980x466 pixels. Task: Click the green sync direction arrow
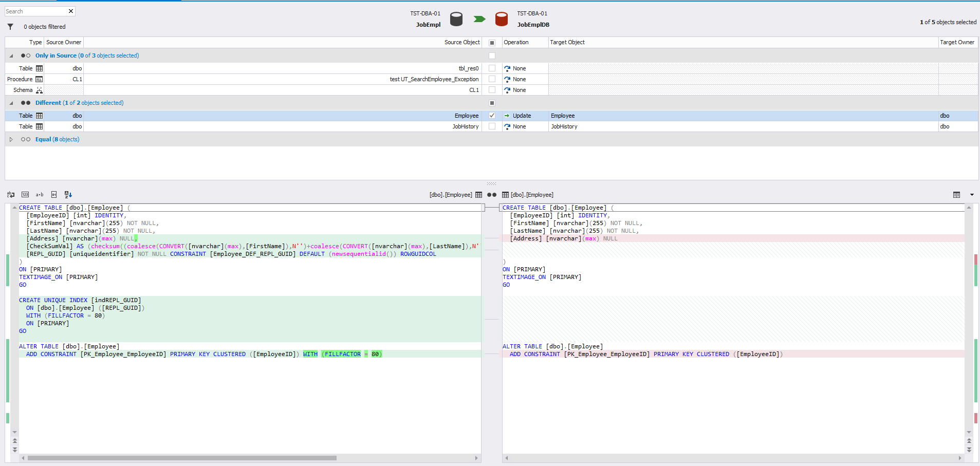(x=479, y=19)
